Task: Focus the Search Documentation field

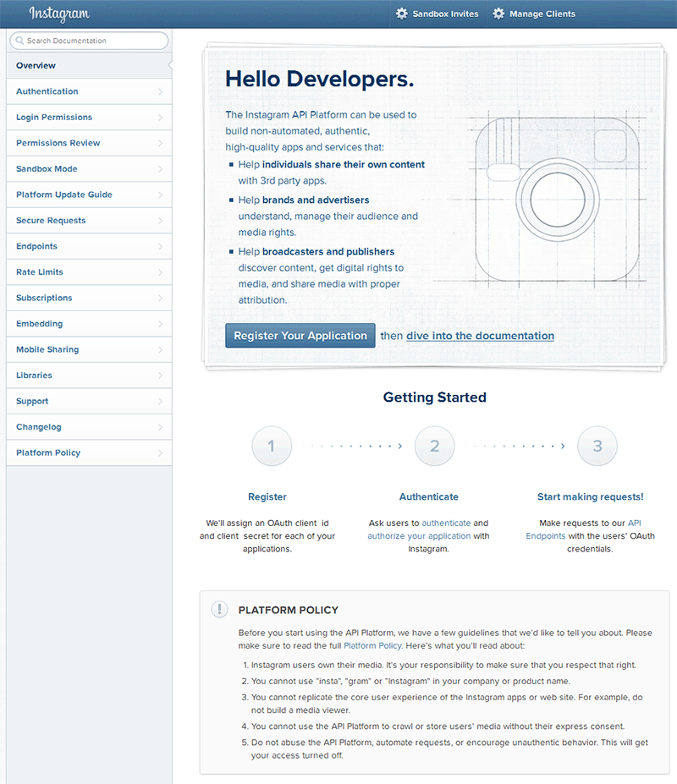Action: (x=89, y=41)
